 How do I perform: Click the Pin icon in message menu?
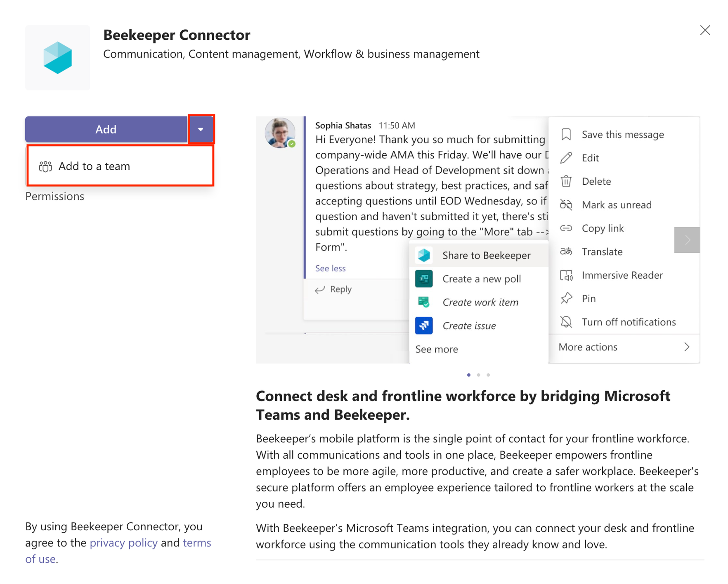(566, 299)
